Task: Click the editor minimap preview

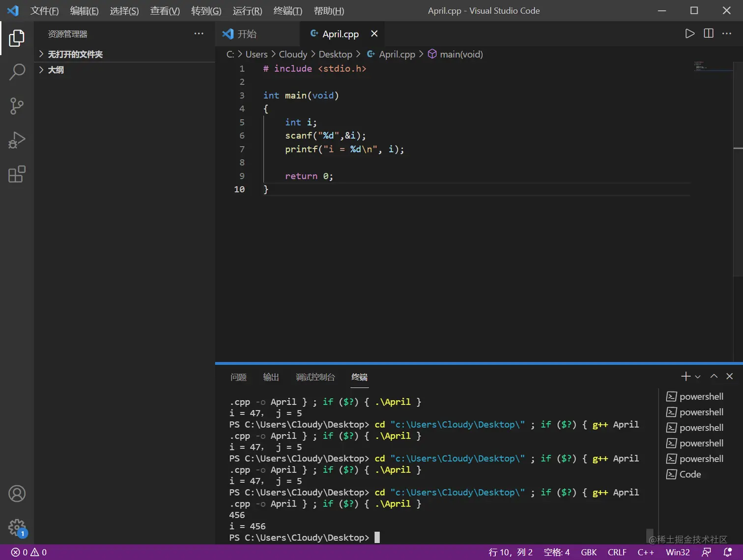Action: point(701,67)
